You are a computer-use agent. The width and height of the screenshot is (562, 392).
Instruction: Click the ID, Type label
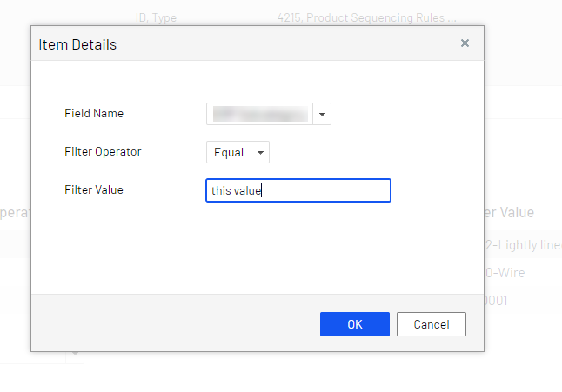pyautogui.click(x=156, y=17)
